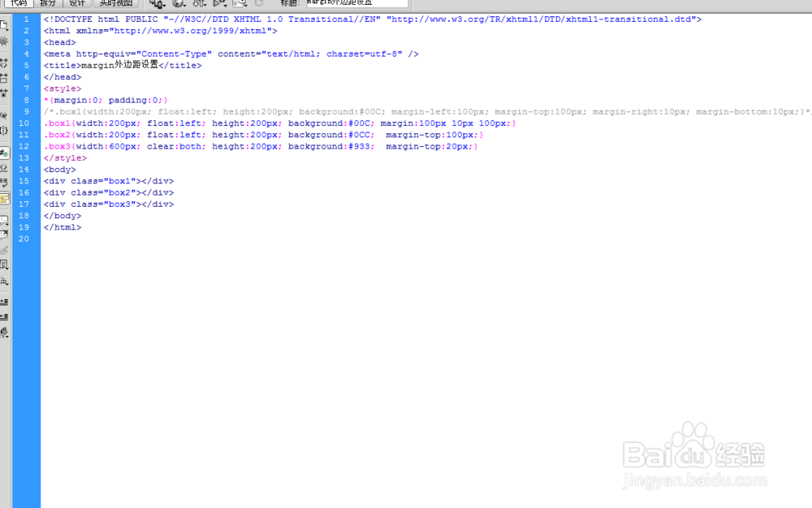Open the Format Source Code menu
Screen dimensions: 812x508
tap(4, 332)
